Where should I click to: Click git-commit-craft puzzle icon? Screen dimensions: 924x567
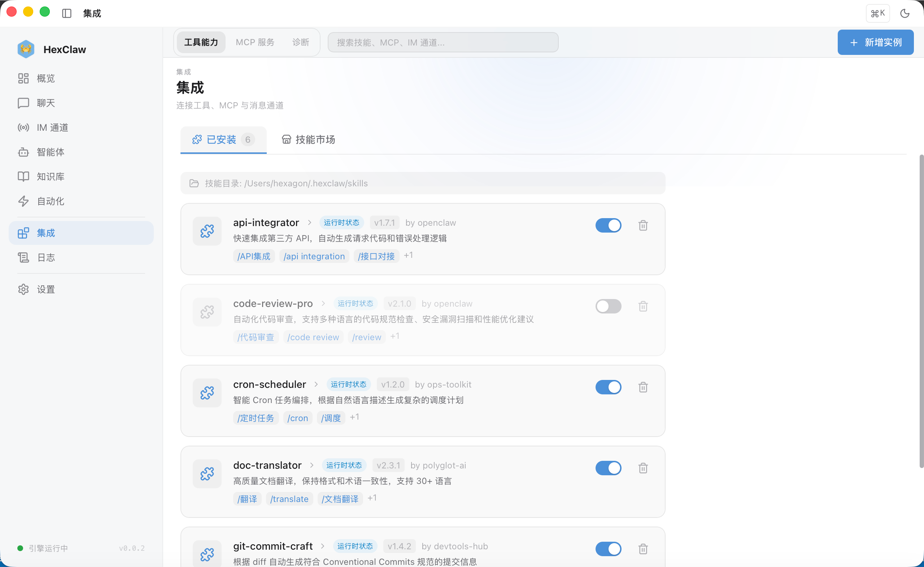coord(207,554)
